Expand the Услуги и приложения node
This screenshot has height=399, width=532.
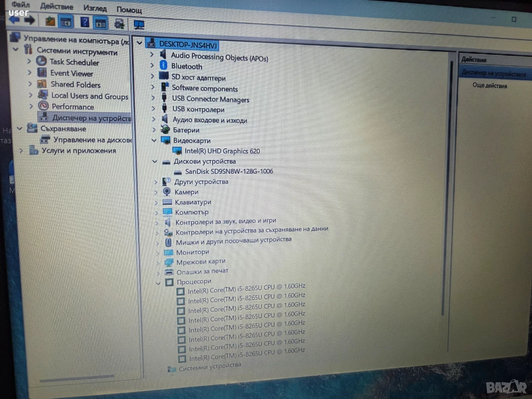21,150
